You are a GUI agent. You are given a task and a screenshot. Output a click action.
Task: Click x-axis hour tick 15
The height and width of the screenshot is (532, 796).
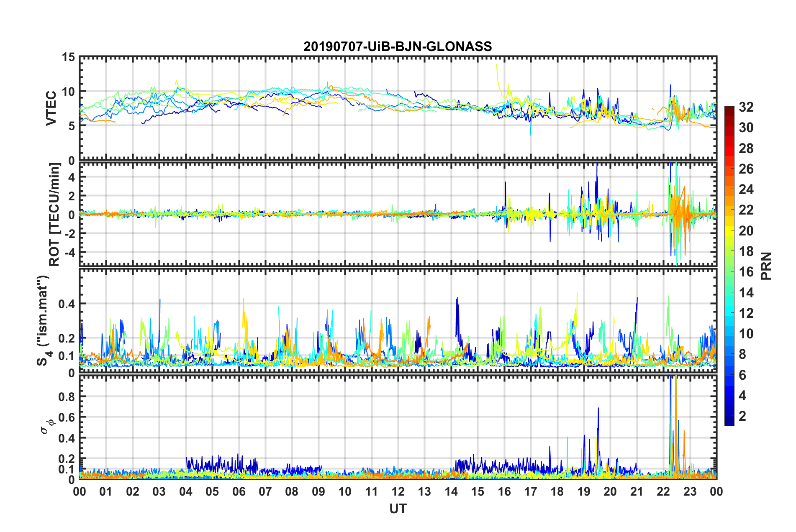pyautogui.click(x=478, y=491)
